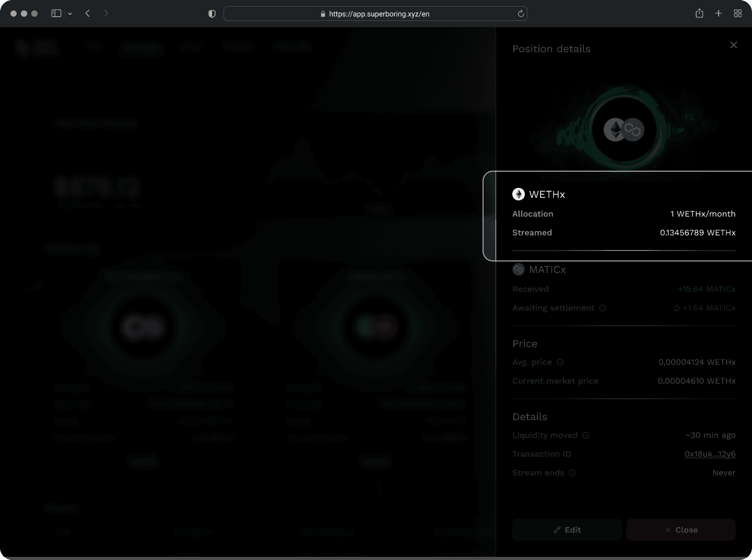
Task: Click the 'Position details' panel title
Action: point(551,49)
